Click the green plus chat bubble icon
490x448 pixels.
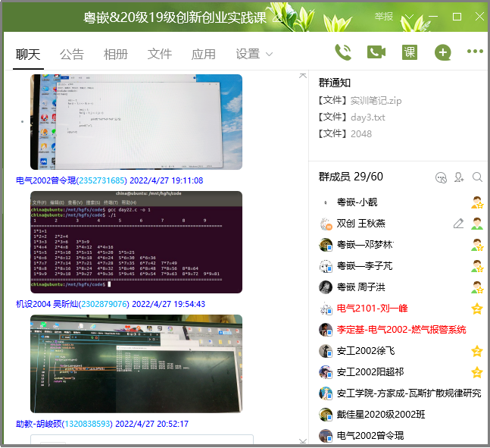click(442, 52)
